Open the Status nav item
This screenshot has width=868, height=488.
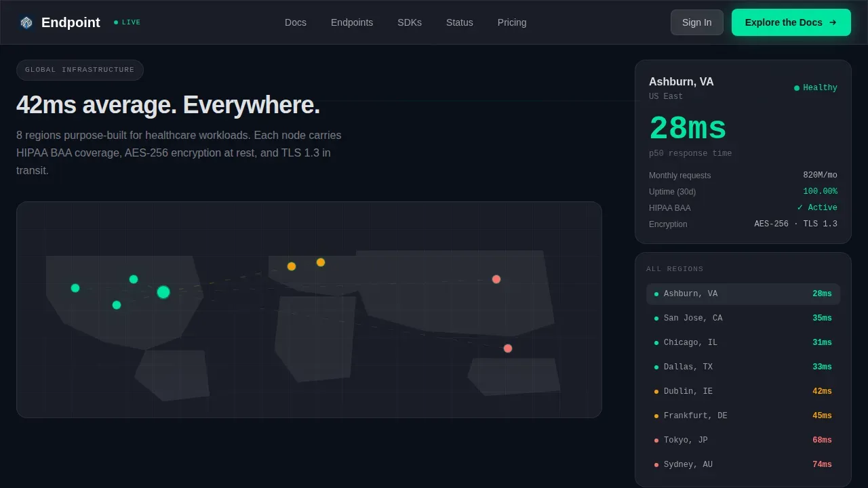460,22
